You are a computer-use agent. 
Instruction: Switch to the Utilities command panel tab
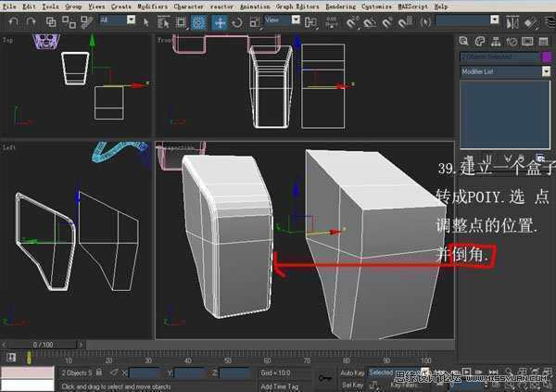544,41
